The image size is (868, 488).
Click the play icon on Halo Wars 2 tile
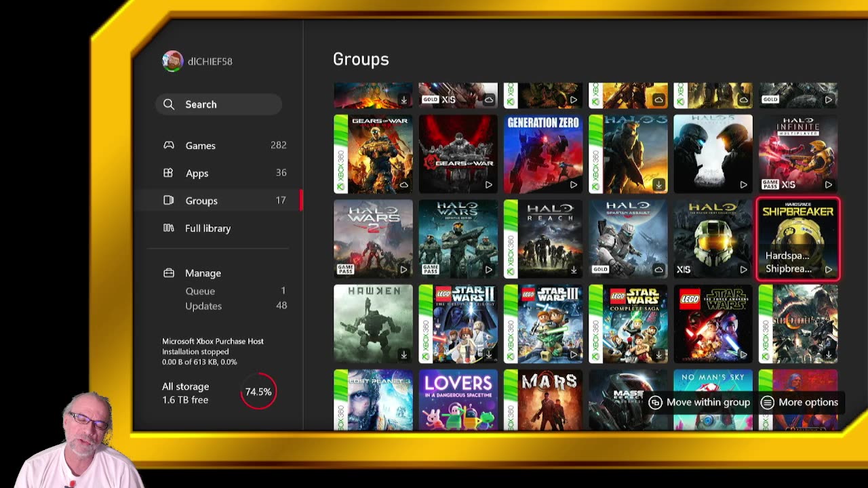point(404,270)
